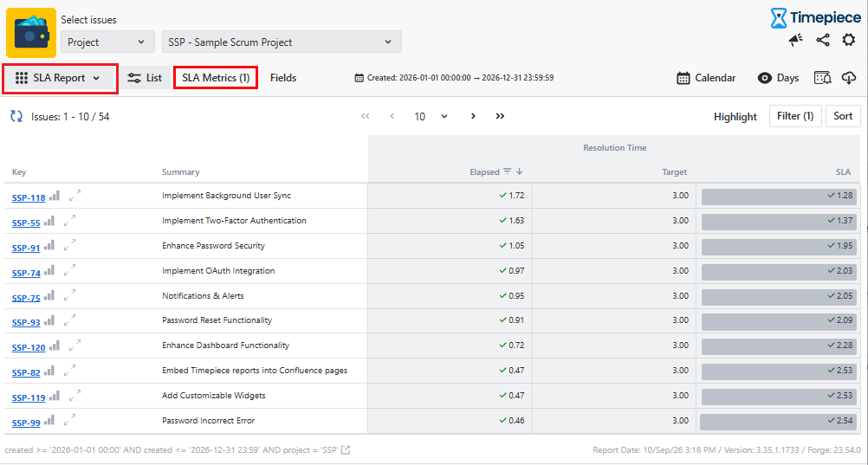Click the Elapsed descending sort arrow

point(519,171)
